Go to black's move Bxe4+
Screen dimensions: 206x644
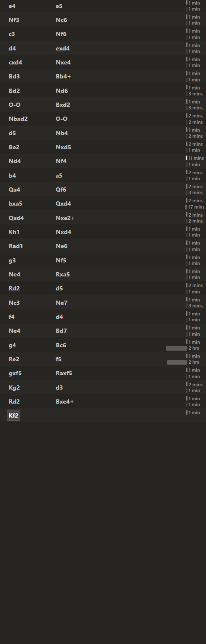point(65,401)
